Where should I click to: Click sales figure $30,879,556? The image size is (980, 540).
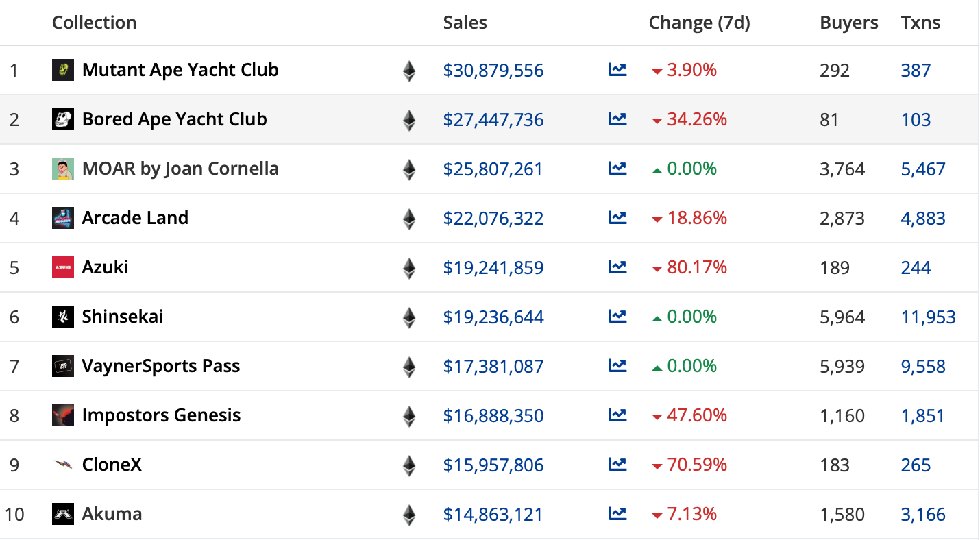(493, 71)
